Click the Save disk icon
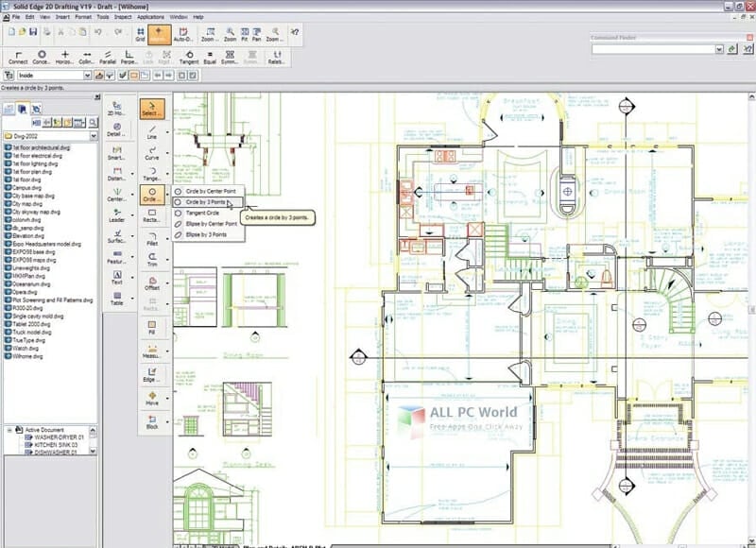The image size is (756, 548). tap(33, 32)
